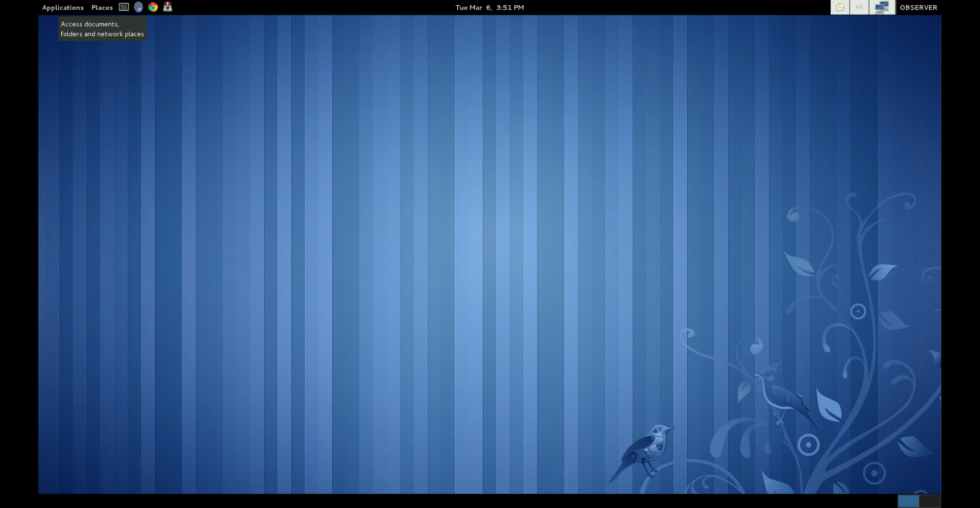This screenshot has width=980, height=508.
Task: Open Google Chrome from the panel
Action: point(153,7)
